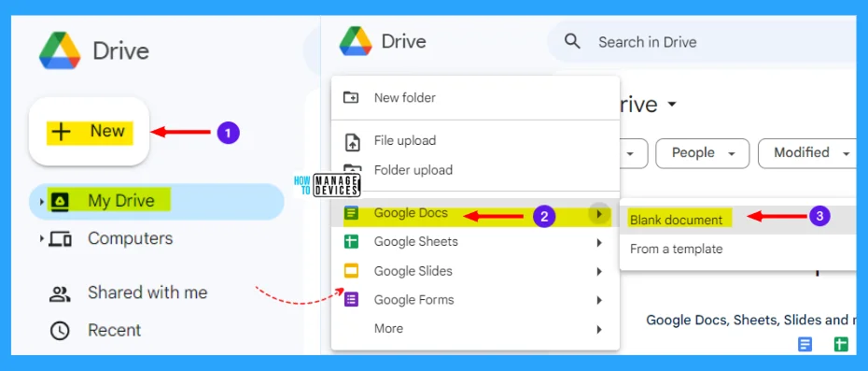
Task: Expand the More submenu arrow
Action: point(599,329)
